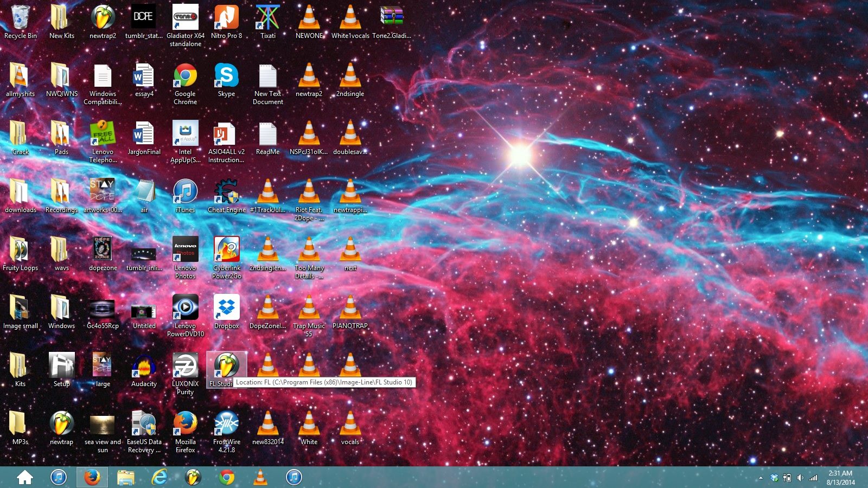Viewport: 868px width, 488px height.
Task: Select the Fruity Loops folder on desktop
Action: click(x=20, y=251)
